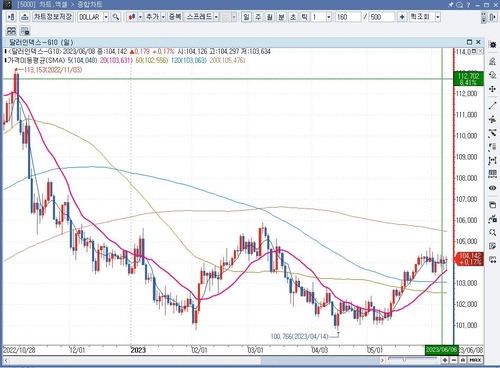This screenshot has width=500, height=368.
Task: Click the help question mark in title bar
Action: coord(468,5)
